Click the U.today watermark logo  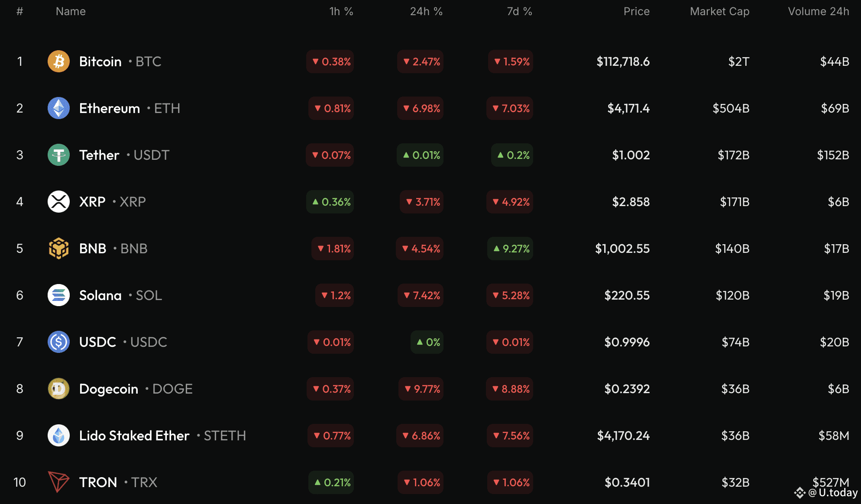point(826,493)
